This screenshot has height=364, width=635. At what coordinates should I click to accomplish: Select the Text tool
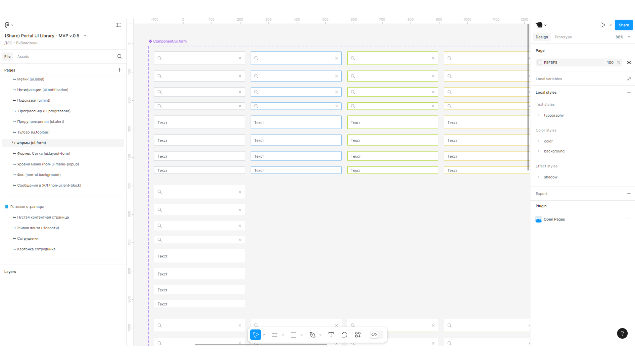331,335
